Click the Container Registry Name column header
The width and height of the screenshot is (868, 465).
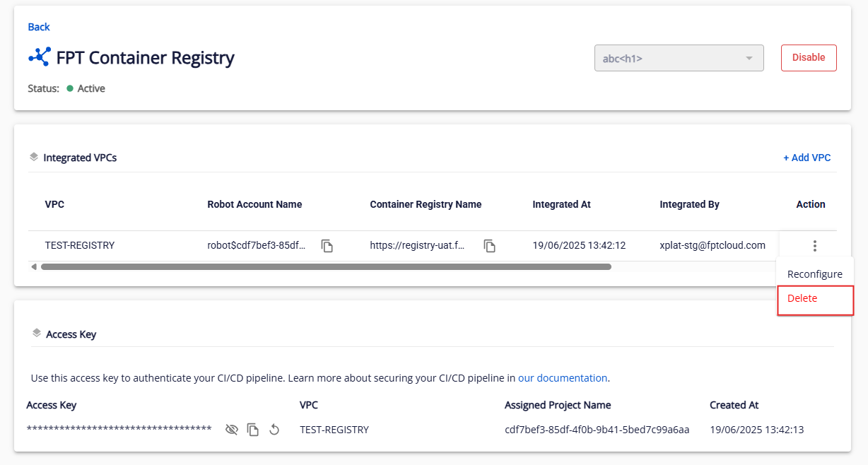click(426, 204)
